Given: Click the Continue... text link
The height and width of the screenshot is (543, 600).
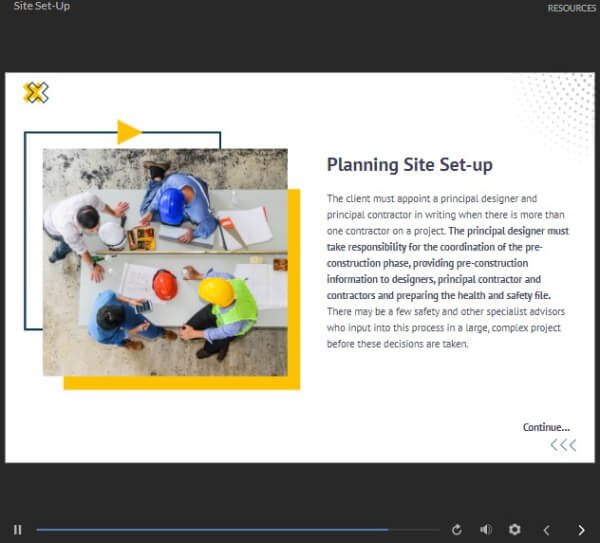Looking at the screenshot, I should 546,427.
